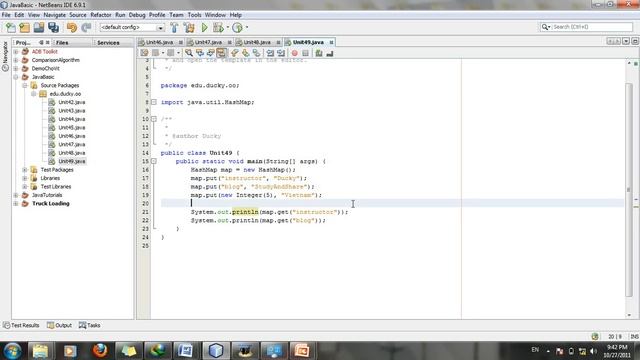
Task: Click the red Start Macro Recording icon
Action: click(x=295, y=53)
